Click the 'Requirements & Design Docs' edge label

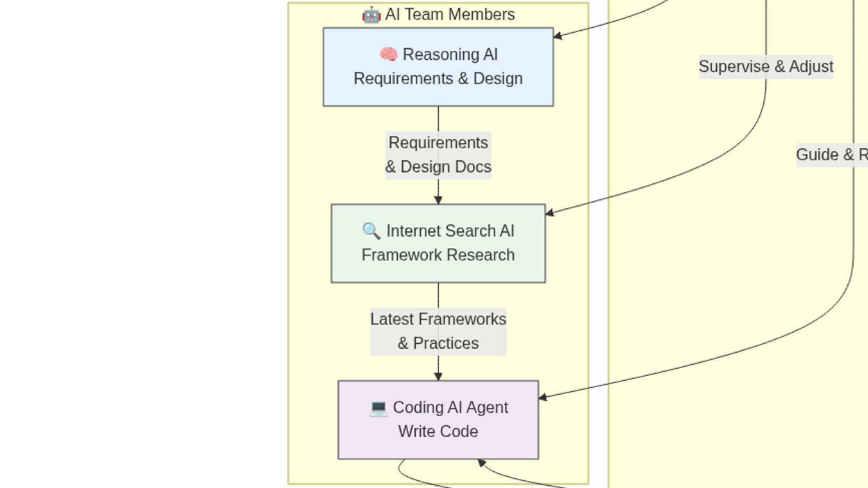click(x=438, y=155)
